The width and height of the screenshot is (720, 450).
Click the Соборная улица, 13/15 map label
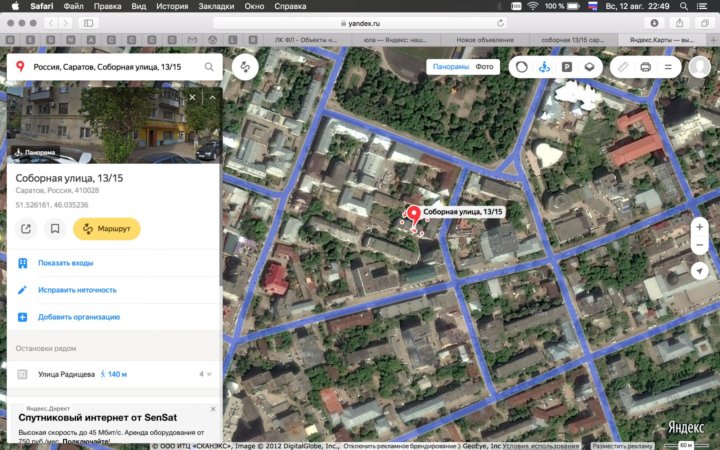[x=462, y=212]
